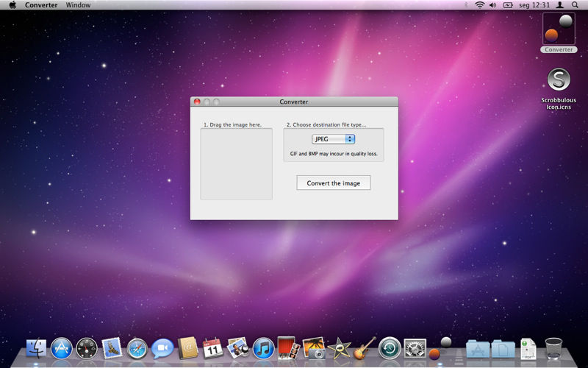Open Dashboard from the dock
588x368 pixels.
tap(87, 348)
